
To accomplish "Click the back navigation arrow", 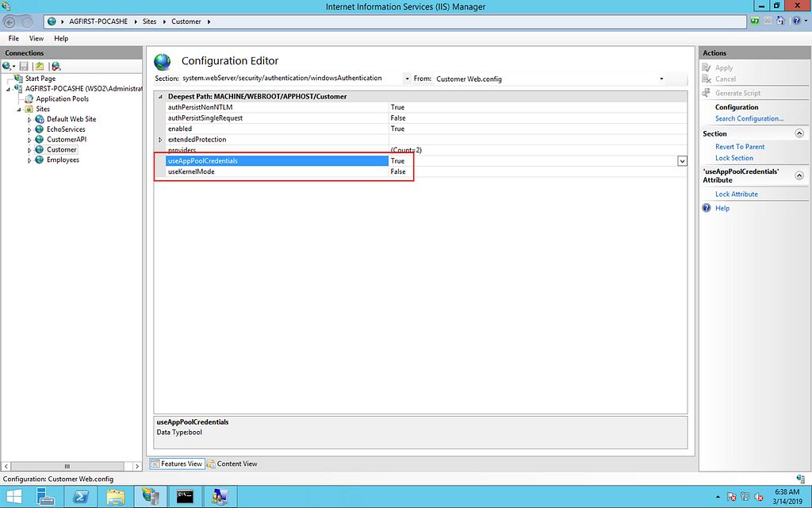I will pyautogui.click(x=10, y=21).
